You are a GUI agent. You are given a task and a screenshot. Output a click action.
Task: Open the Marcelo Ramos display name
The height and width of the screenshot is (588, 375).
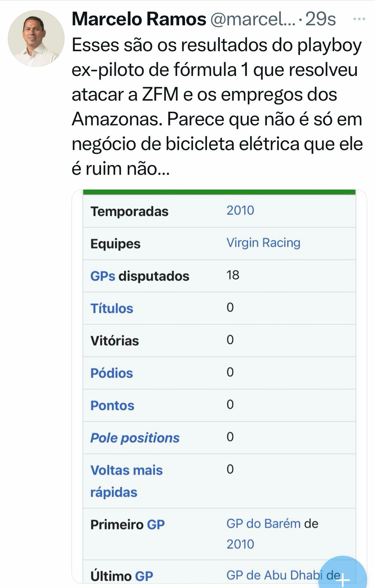coord(139,19)
